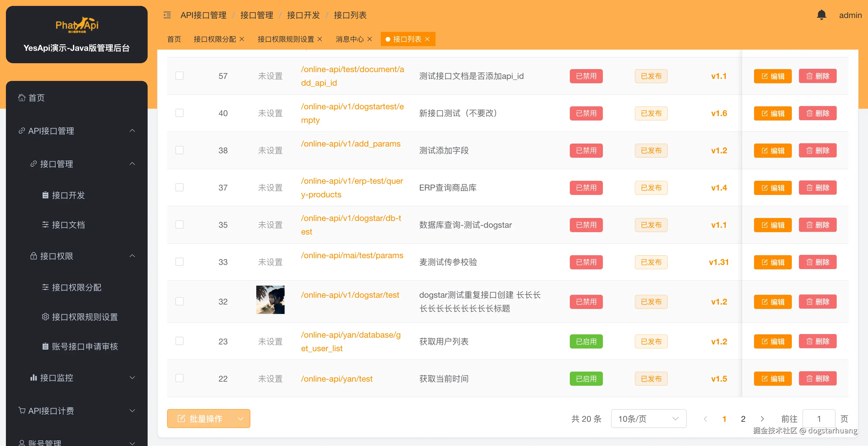Click the notification bell icon
Image resolution: width=868 pixels, height=446 pixels.
click(821, 15)
